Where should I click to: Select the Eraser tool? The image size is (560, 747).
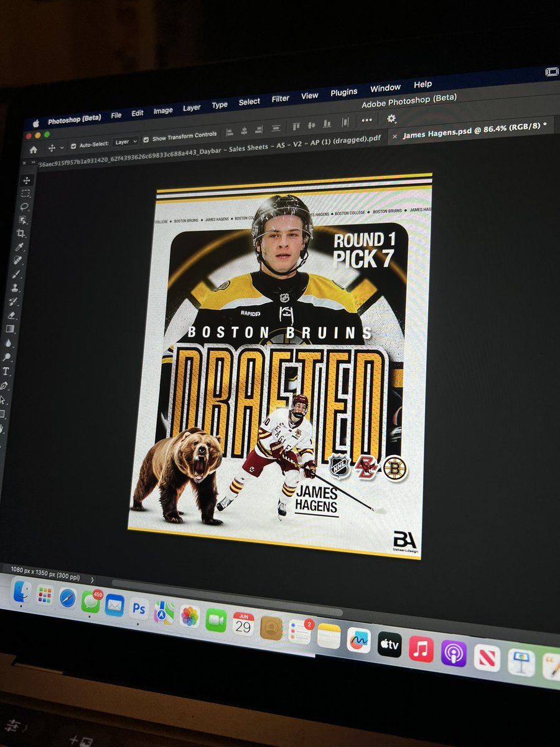pos(12,315)
